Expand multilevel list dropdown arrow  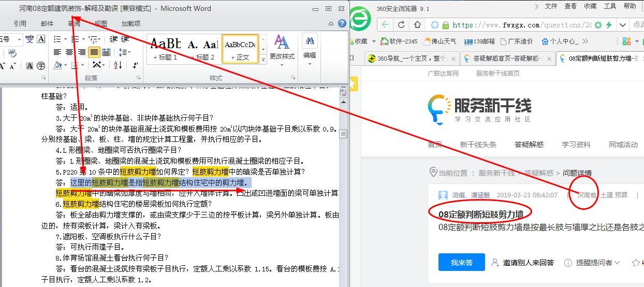(x=100, y=39)
